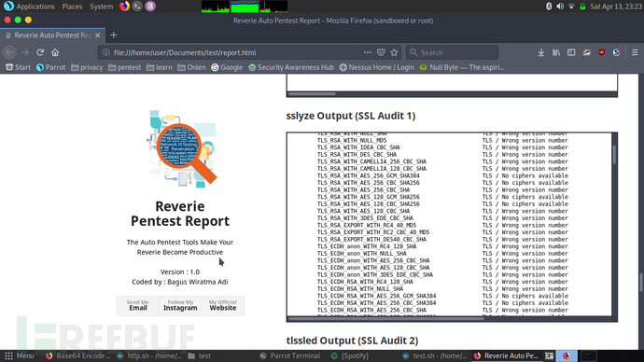Save page to Pocket icon

point(381,52)
